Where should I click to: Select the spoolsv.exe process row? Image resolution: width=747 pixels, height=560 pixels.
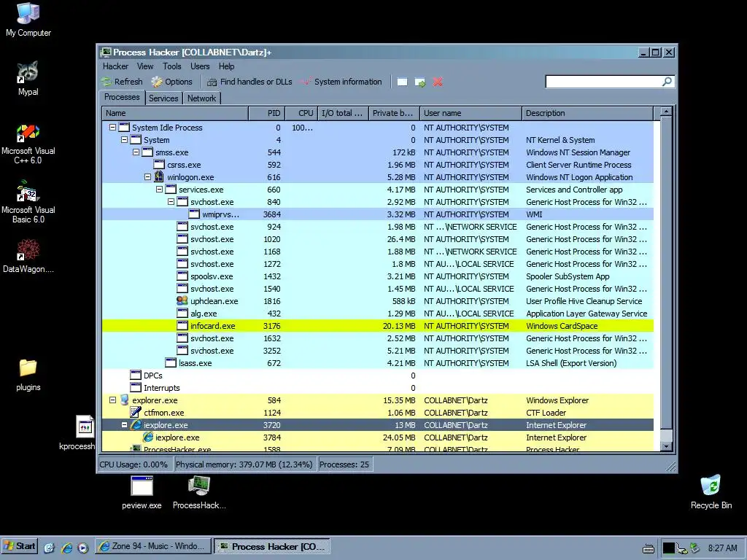click(378, 276)
